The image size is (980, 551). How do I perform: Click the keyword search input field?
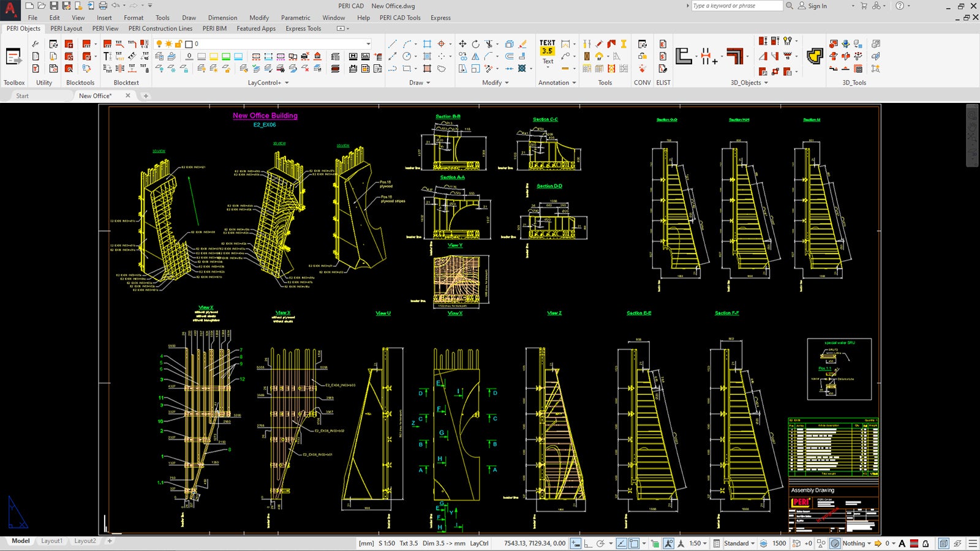point(737,6)
